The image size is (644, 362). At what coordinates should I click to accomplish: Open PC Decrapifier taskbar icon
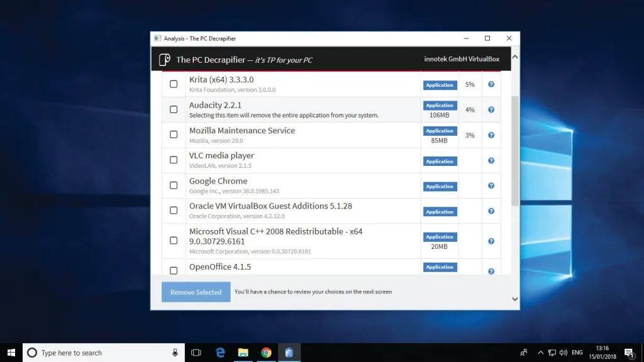[289, 353]
